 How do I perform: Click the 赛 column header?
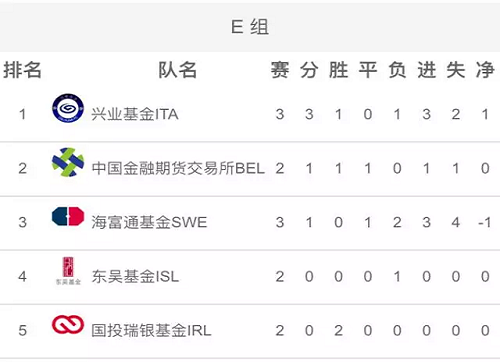pos(280,70)
